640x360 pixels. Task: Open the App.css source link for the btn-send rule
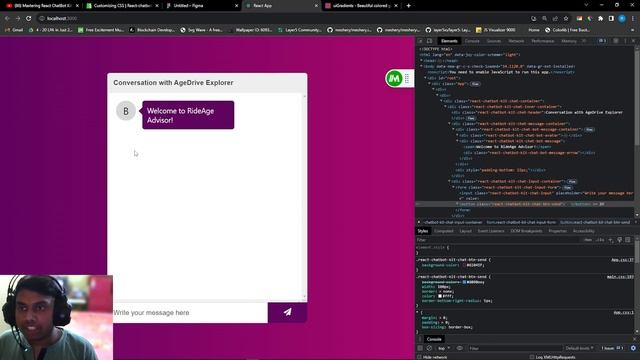622,260
